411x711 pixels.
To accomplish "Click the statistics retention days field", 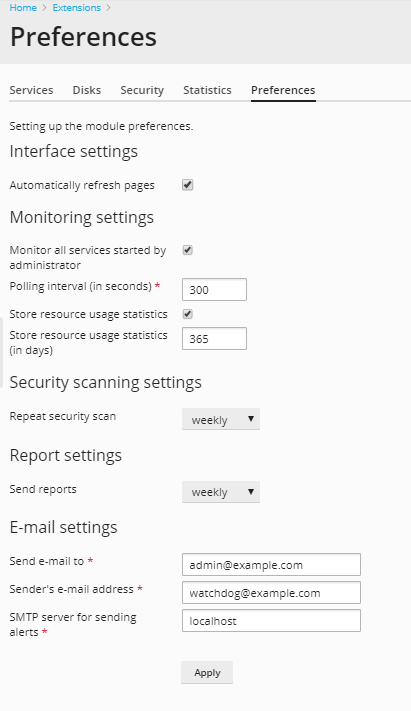I will pos(215,339).
